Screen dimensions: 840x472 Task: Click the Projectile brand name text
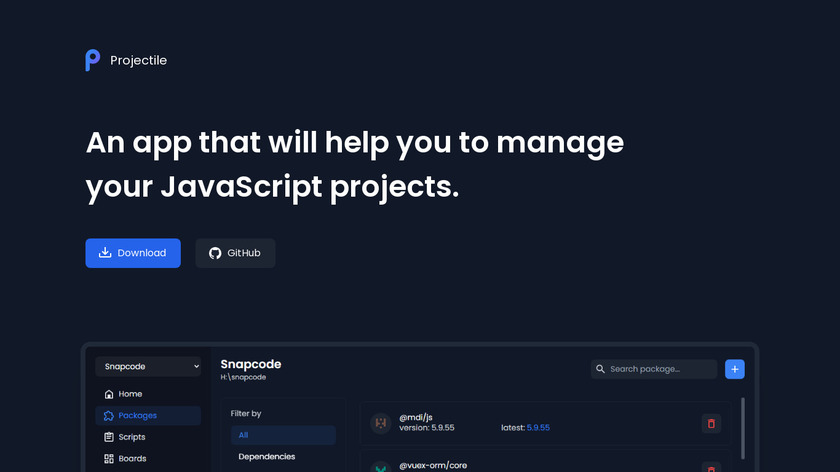click(x=138, y=61)
